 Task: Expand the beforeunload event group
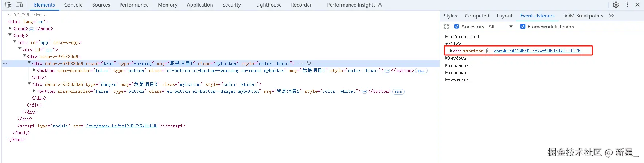(446, 37)
